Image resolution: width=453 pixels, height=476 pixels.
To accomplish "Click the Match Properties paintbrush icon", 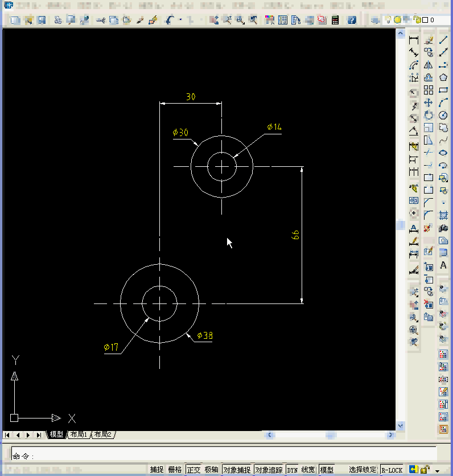I will click(x=140, y=20).
